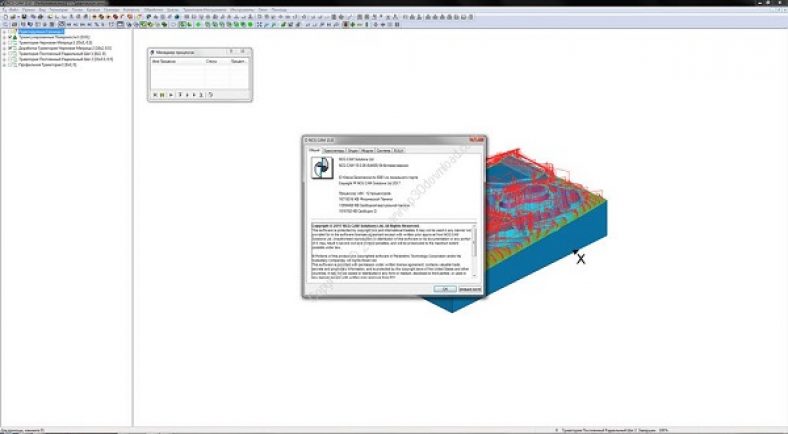Click the green plus icon in second toolbar row

pos(198,24)
